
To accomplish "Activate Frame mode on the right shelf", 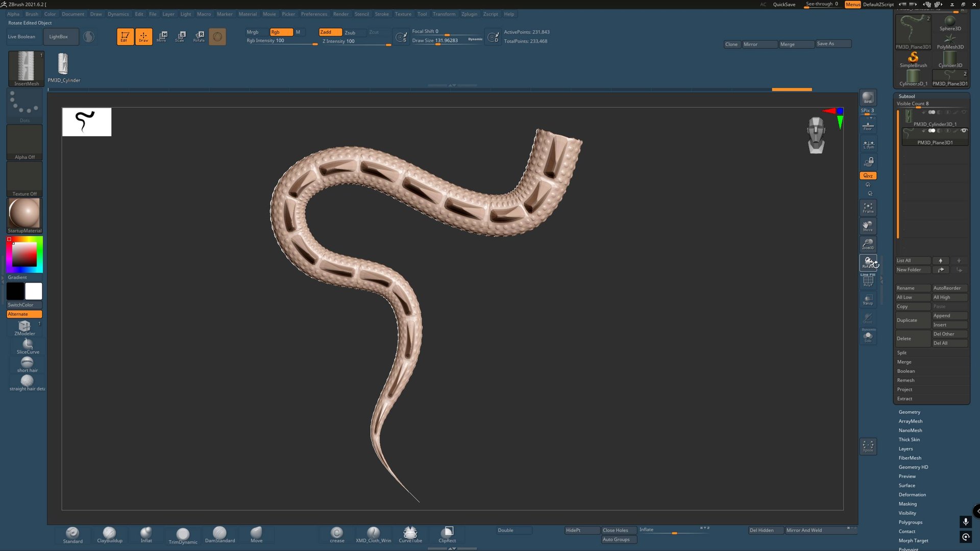I will tap(868, 207).
